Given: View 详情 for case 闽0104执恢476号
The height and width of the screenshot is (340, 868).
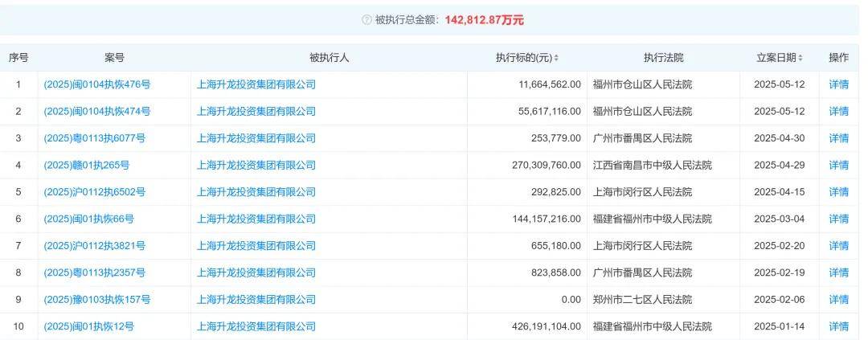Looking at the screenshot, I should click(838, 84).
